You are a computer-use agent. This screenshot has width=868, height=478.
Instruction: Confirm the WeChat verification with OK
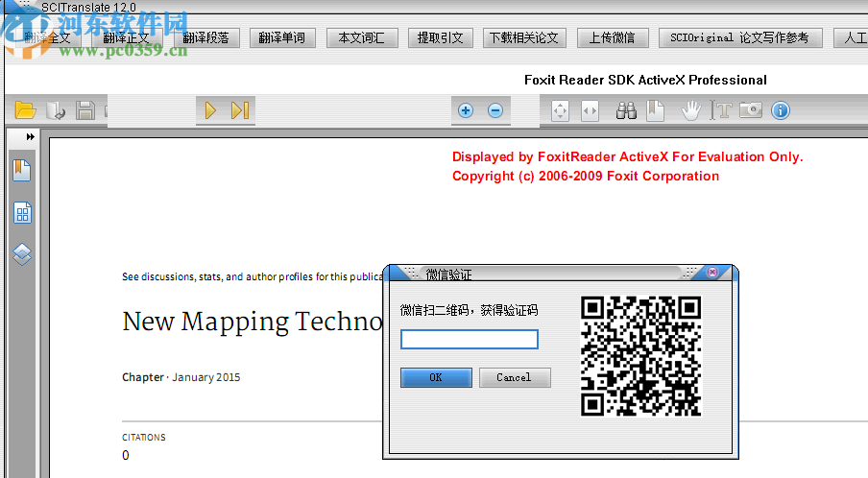[436, 377]
